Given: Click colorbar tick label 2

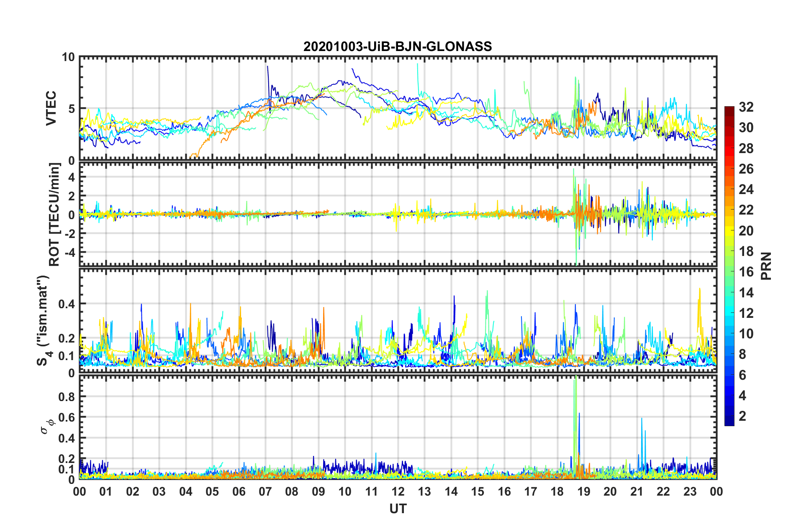Looking at the screenshot, I should [742, 416].
